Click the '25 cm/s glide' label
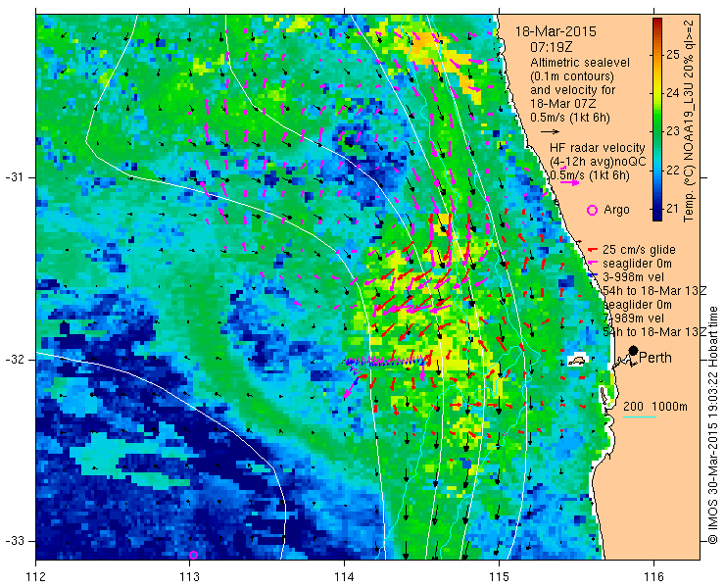725x588 pixels. [x=639, y=250]
